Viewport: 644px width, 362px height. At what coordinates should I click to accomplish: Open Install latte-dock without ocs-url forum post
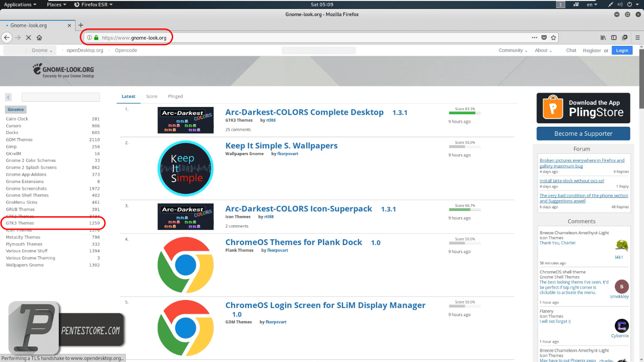coord(572,181)
